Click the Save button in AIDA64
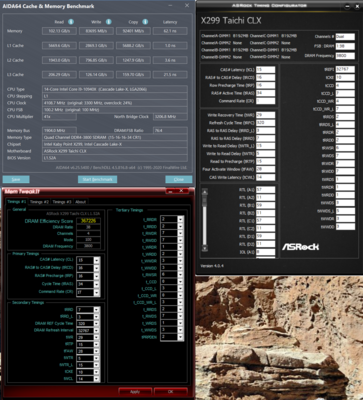Image resolution: width=363 pixels, height=400 pixels. point(16,179)
